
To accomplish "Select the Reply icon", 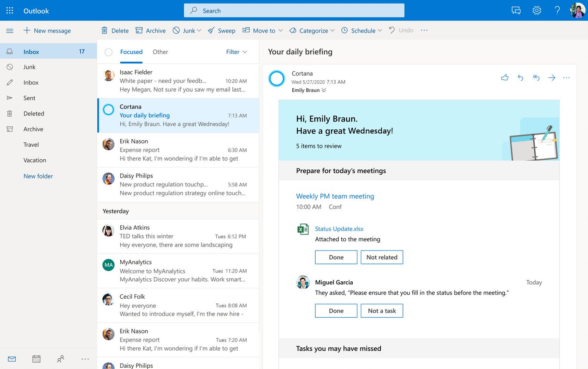I will [520, 77].
